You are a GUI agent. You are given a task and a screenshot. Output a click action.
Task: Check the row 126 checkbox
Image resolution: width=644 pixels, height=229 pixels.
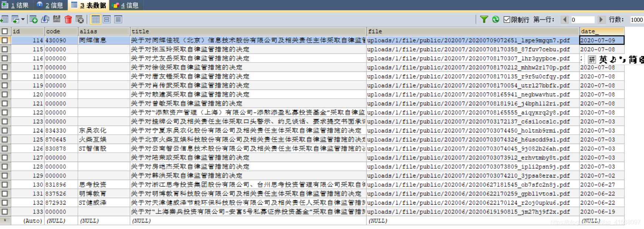pos(5,148)
